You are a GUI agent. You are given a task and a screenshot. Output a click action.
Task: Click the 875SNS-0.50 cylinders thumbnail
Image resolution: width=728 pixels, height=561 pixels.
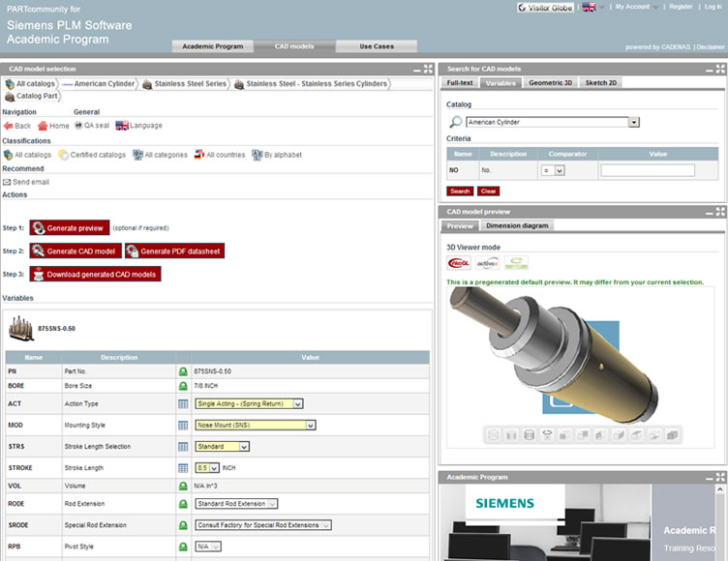pos(21,329)
